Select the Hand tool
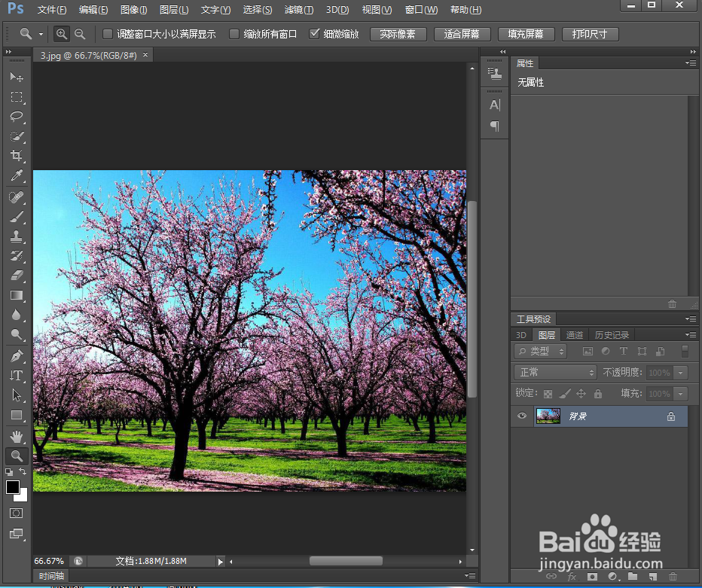Image resolution: width=702 pixels, height=588 pixels. click(17, 437)
